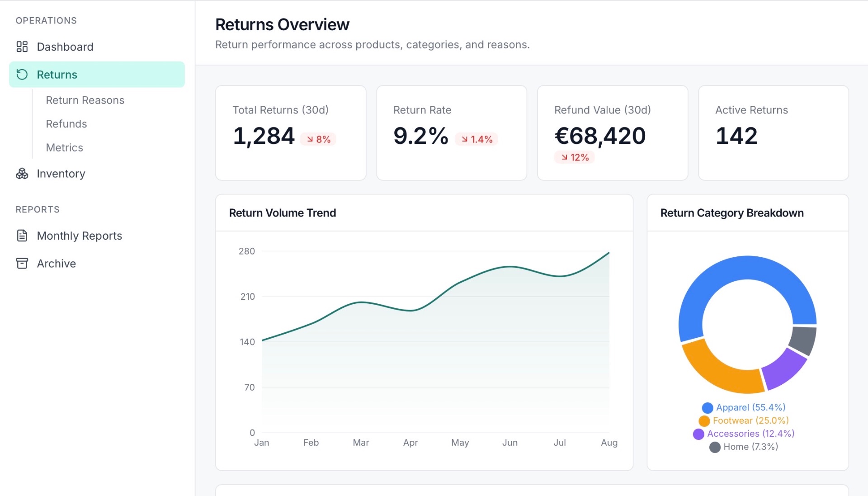Click the 1.4% down trend badge

[x=476, y=139]
